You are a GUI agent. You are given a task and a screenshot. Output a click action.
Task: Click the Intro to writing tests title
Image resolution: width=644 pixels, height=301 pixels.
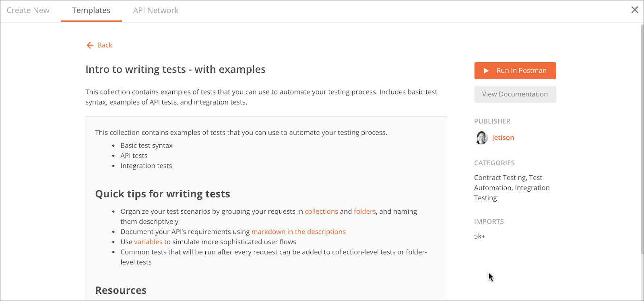pos(175,70)
